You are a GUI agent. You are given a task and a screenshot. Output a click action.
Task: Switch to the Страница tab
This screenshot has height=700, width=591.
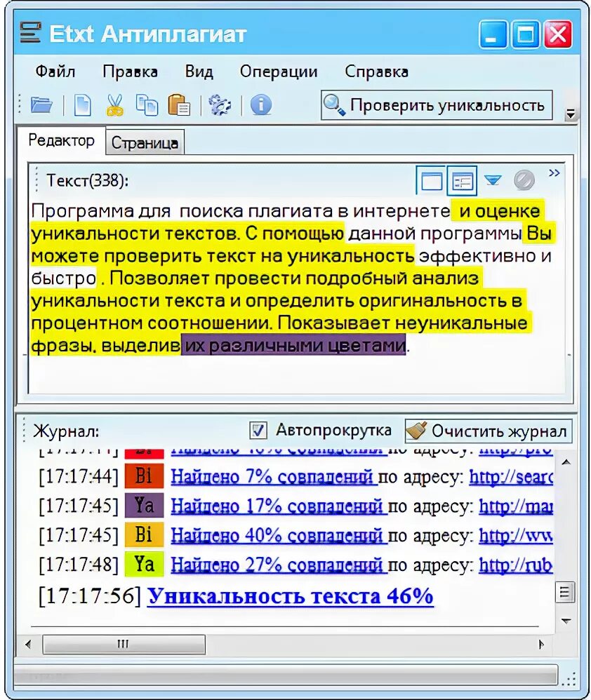click(145, 142)
